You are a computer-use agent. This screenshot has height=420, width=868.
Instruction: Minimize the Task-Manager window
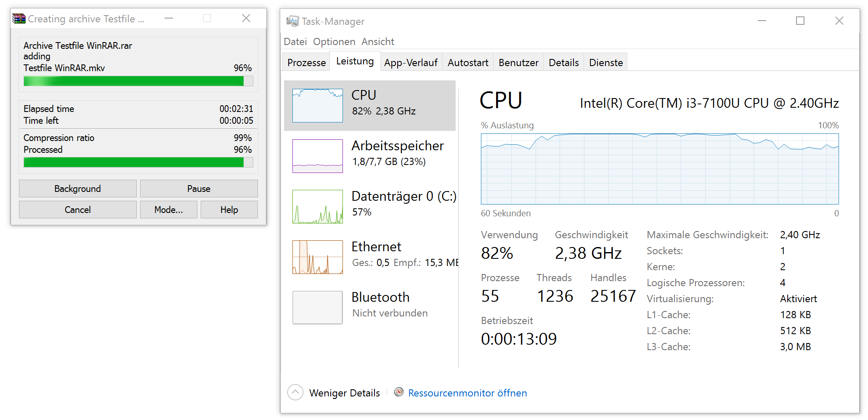tap(762, 21)
